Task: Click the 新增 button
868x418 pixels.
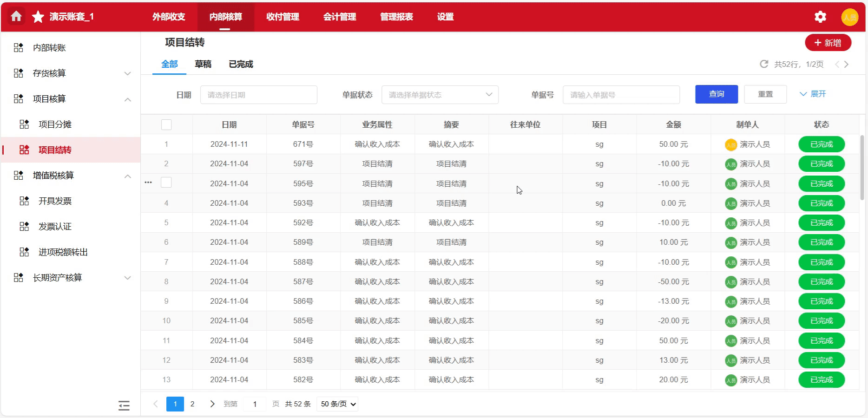Action: coord(828,43)
